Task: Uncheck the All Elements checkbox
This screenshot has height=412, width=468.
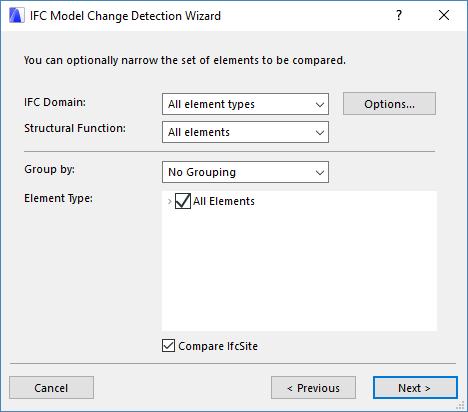Action: tap(183, 201)
